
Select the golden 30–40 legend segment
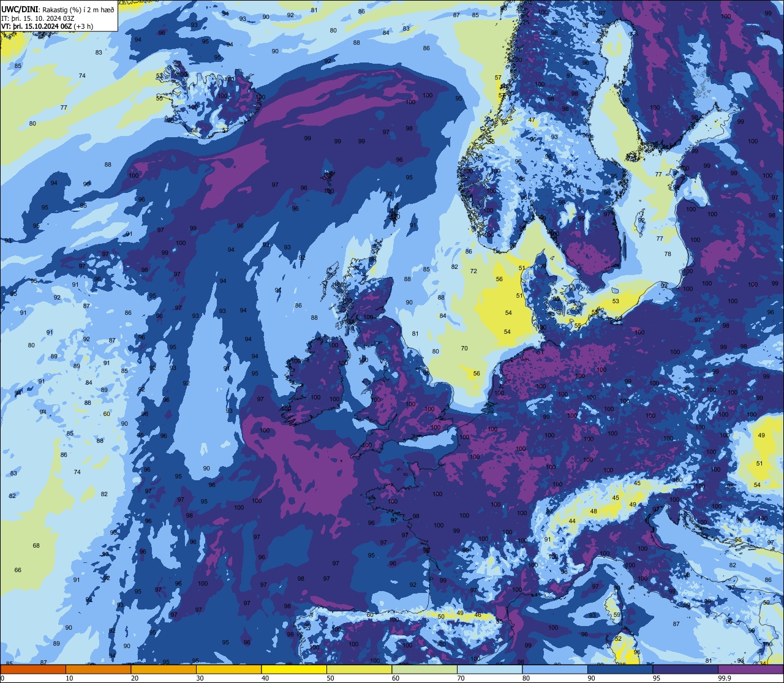click(229, 669)
